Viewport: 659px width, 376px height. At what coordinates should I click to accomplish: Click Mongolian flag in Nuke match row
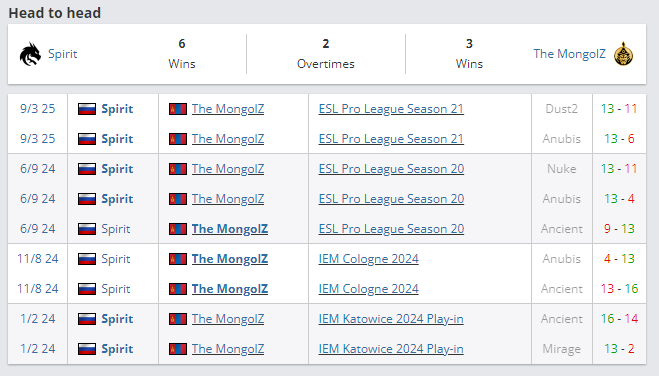[178, 169]
